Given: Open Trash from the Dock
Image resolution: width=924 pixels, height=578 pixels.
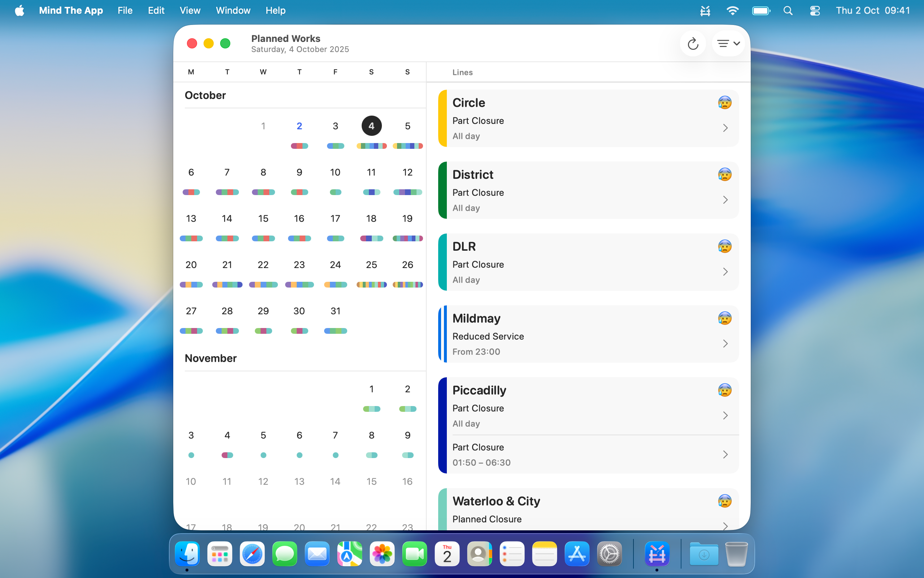Looking at the screenshot, I should (736, 553).
